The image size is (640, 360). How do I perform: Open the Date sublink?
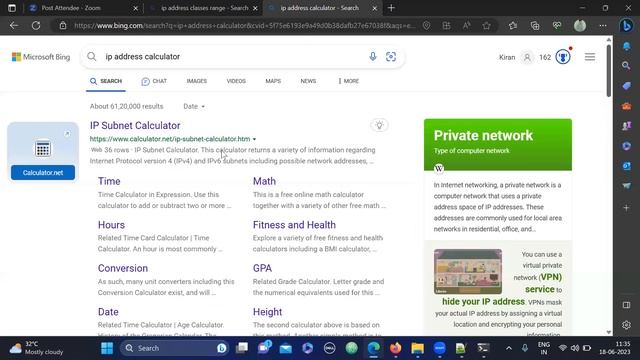point(108,312)
